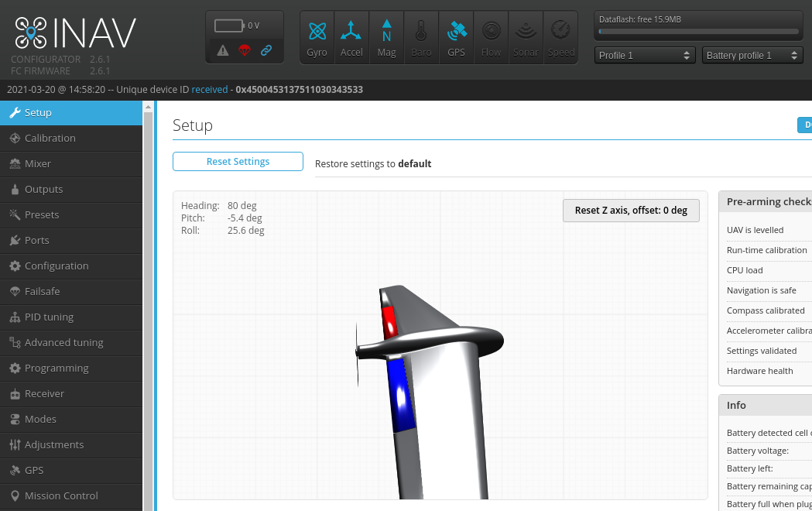Click the unique device ID value

click(300, 90)
